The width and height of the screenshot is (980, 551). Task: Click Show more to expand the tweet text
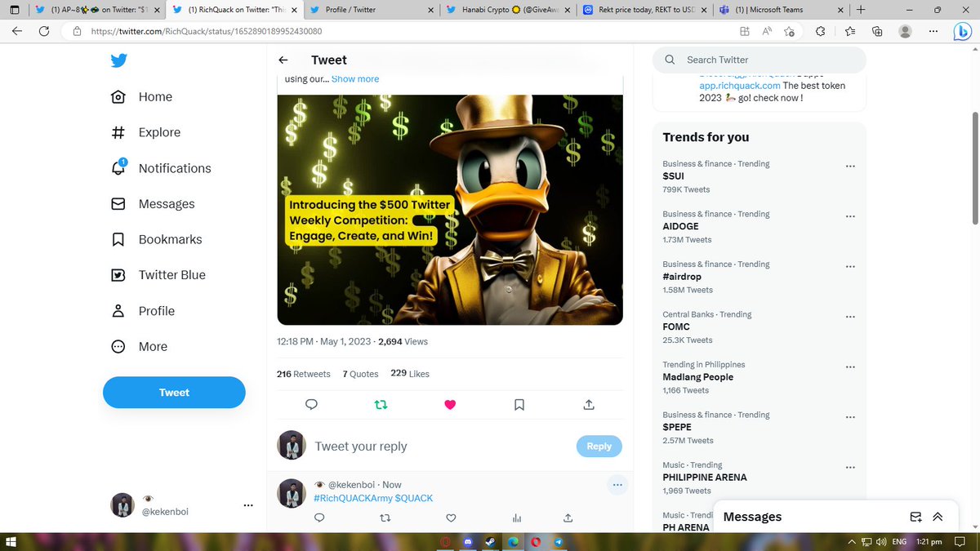point(355,79)
